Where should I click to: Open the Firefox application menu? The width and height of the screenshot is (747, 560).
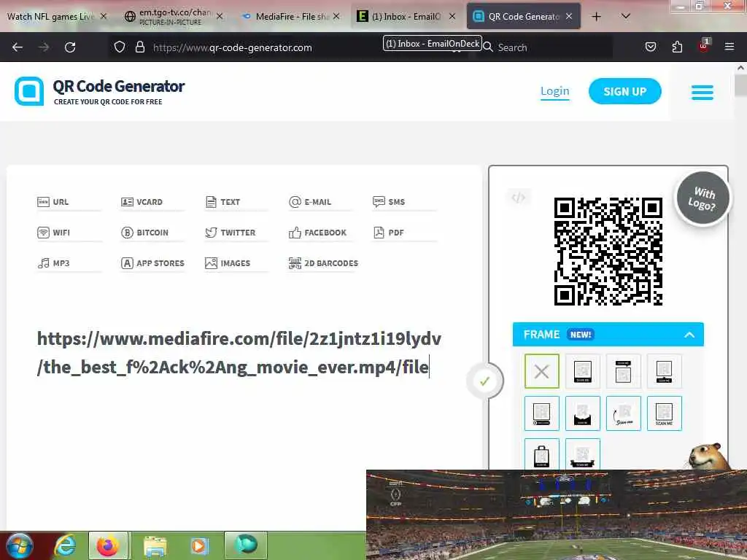[729, 47]
